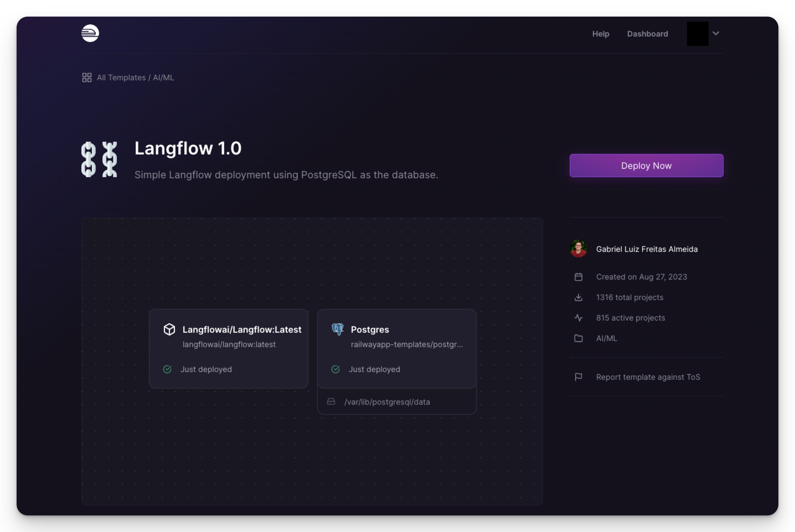795x532 pixels.
Task: Expand the account dropdown chevron
Action: pyautogui.click(x=716, y=33)
